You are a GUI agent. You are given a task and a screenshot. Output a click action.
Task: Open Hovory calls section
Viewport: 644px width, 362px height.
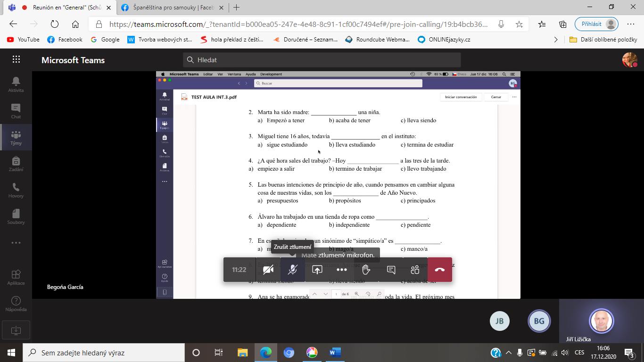(16, 190)
